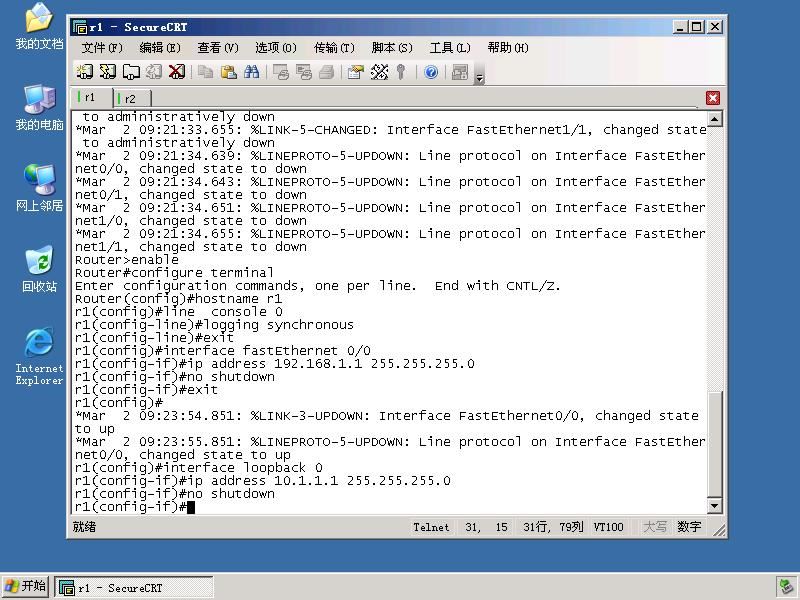Select the Internet Explorer desktop icon
Screen dimensions: 800x600
pyautogui.click(x=39, y=356)
